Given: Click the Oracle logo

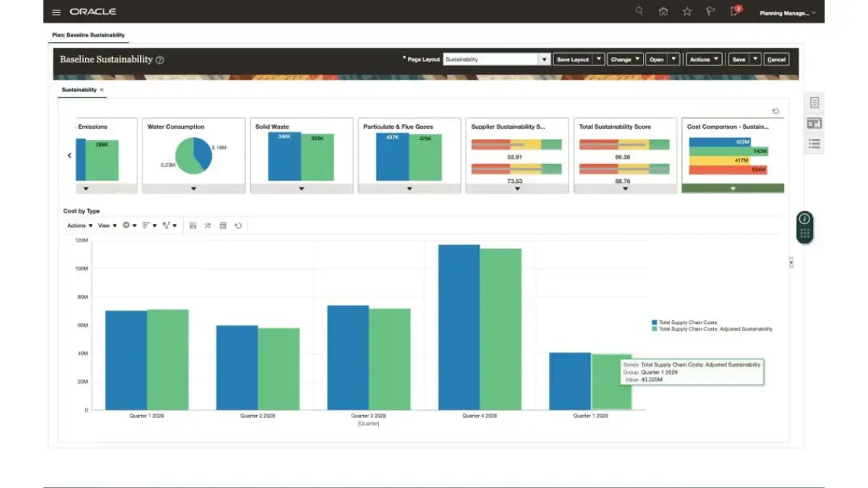Looking at the screenshot, I should [x=93, y=12].
